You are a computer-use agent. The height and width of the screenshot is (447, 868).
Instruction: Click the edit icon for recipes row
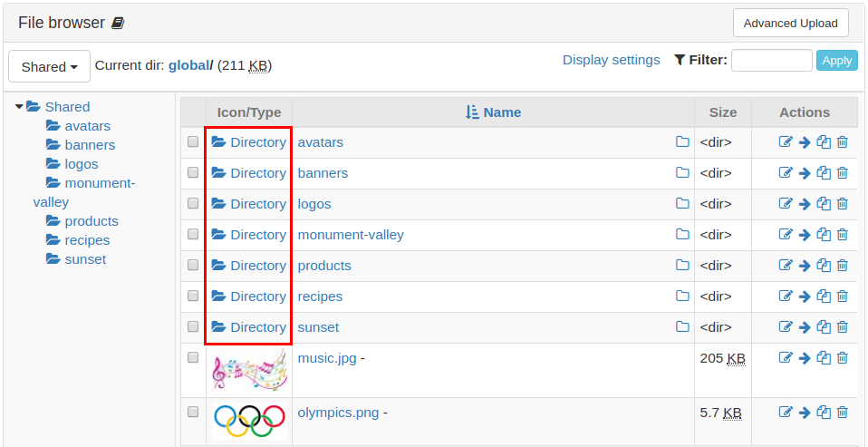pyautogui.click(x=786, y=296)
